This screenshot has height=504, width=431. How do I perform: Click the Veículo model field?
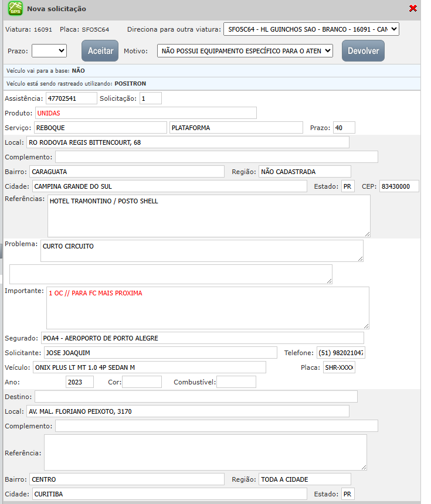[149, 367]
